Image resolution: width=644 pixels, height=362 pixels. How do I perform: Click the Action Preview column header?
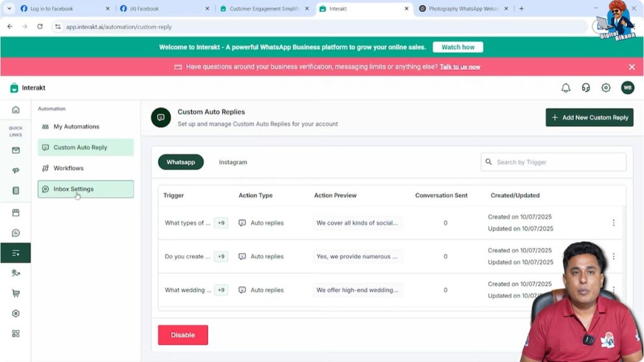335,195
